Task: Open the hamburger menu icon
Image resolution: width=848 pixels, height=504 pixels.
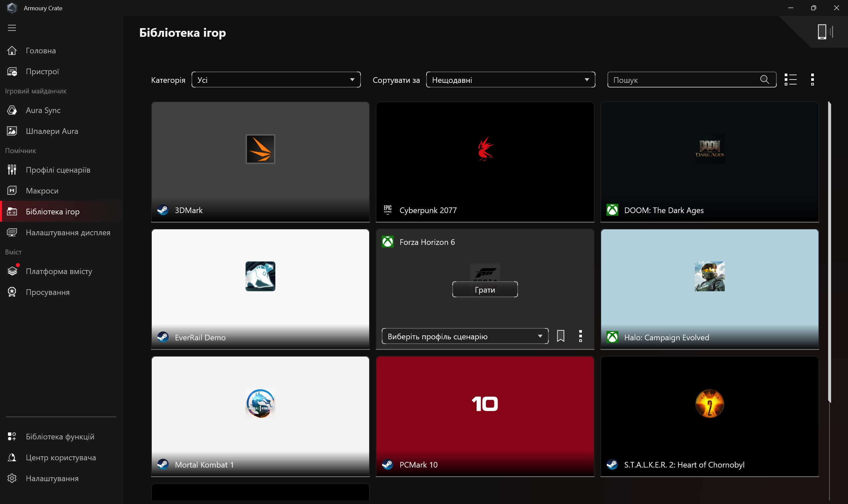Action: coord(12,28)
